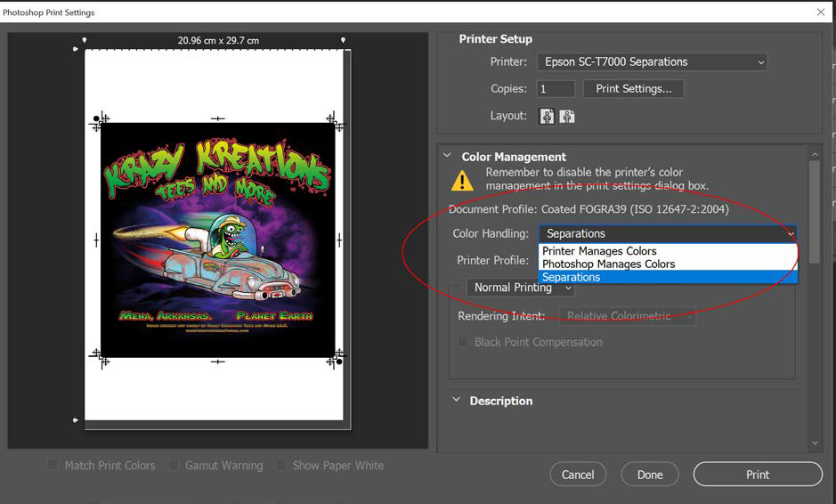Click the scrollbar down arrow
Image resolution: width=836 pixels, height=504 pixels.
[x=815, y=443]
